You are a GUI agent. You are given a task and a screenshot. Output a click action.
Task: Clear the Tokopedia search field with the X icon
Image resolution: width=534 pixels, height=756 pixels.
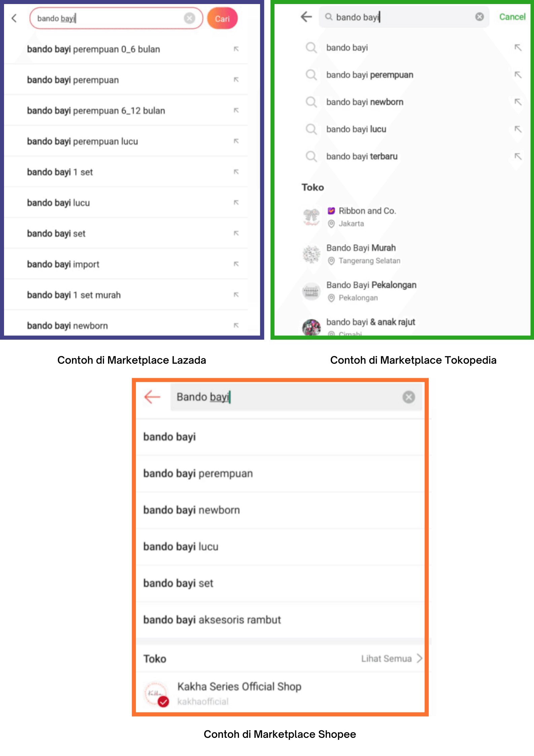pos(479,17)
